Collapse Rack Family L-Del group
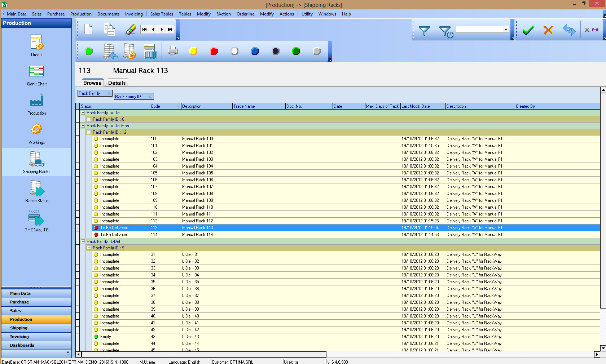 (x=83, y=241)
